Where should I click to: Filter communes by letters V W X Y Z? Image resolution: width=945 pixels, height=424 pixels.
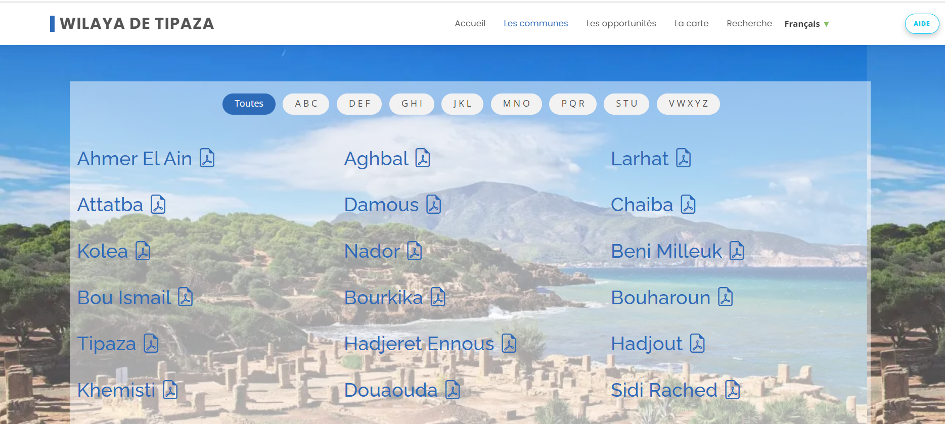pos(688,104)
